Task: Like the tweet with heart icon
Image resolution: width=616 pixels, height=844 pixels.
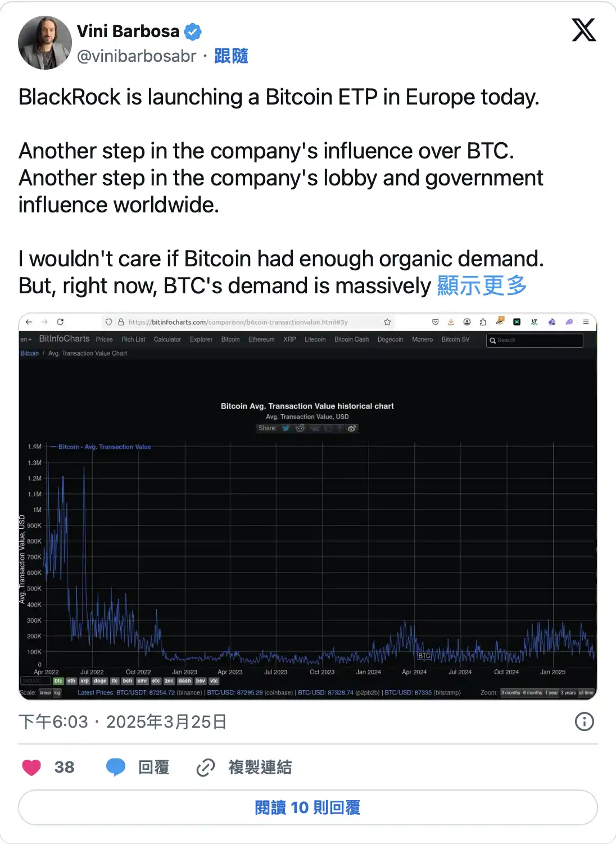Action: pos(31,767)
